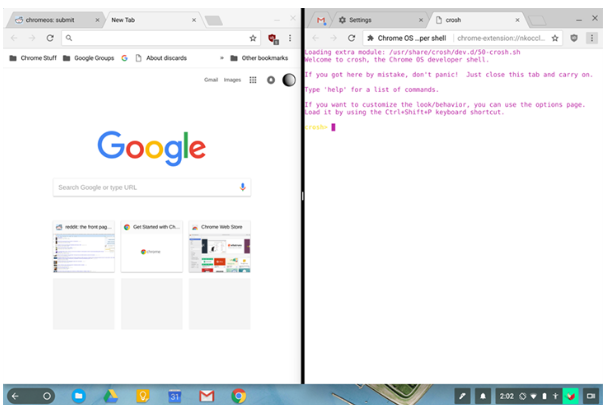Open Google Drive from shelf
The width and height of the screenshot is (604, 405).
click(111, 396)
